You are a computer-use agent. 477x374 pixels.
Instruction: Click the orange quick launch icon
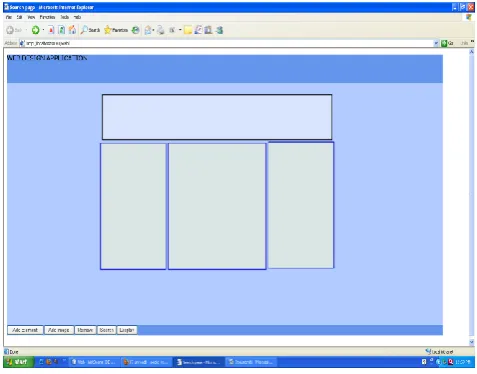49,362
